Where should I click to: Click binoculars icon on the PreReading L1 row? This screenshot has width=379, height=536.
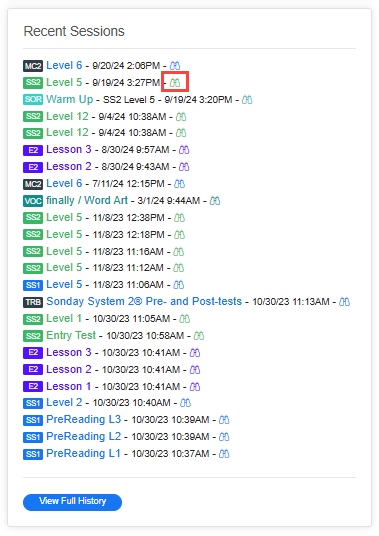pyautogui.click(x=224, y=454)
